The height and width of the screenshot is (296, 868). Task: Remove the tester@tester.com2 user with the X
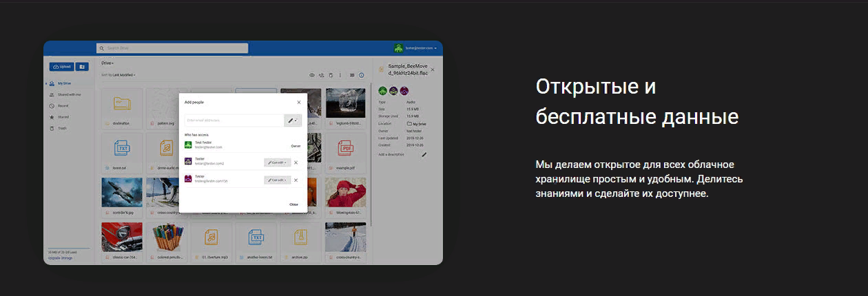(x=296, y=162)
